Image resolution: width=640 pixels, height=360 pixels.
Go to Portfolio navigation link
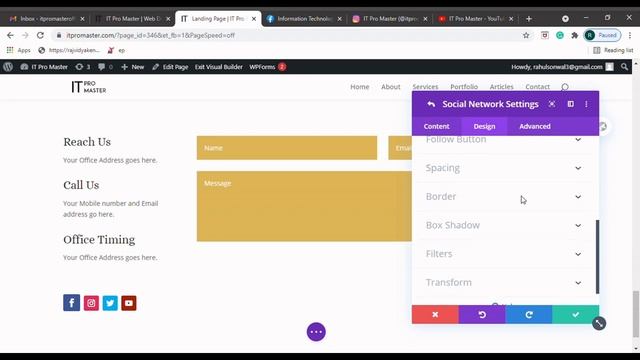[x=464, y=87]
